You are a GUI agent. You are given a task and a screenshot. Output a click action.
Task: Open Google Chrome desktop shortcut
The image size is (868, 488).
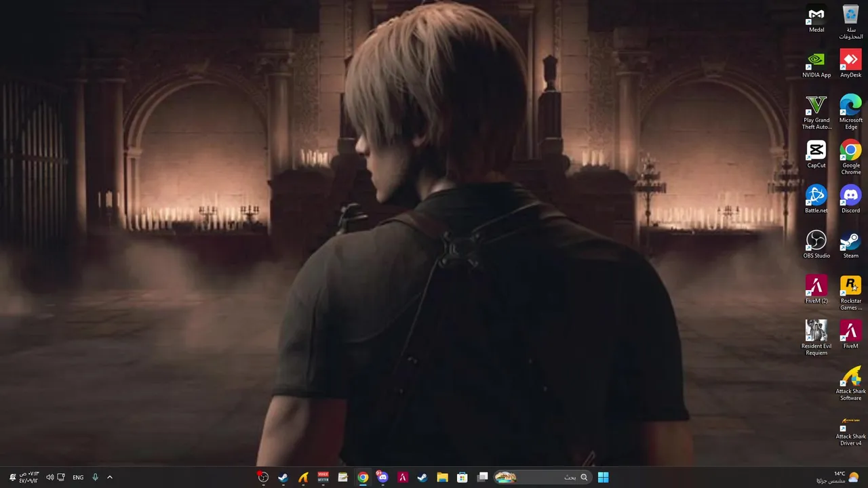point(851,158)
